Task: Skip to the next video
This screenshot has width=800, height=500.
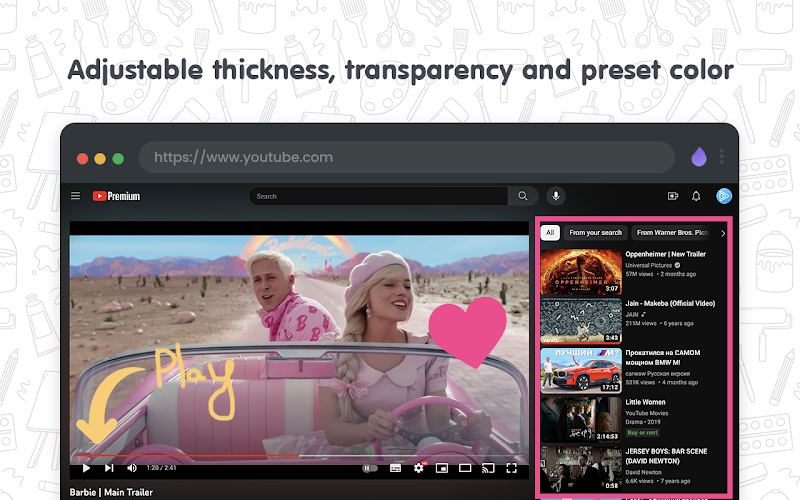Action: coord(109,468)
